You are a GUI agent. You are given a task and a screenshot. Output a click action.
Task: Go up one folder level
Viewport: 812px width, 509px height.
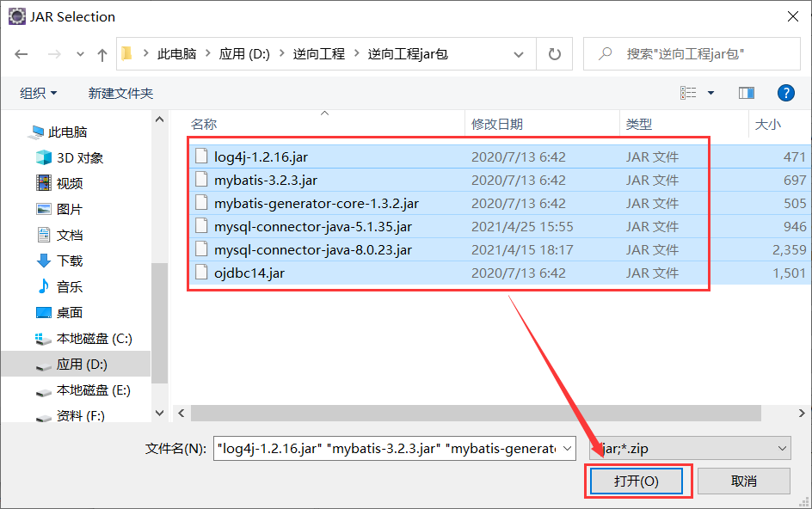coord(102,54)
